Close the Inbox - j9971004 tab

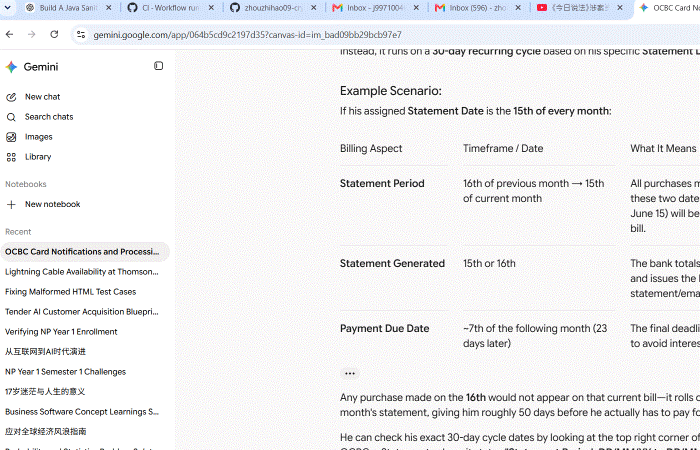[416, 8]
